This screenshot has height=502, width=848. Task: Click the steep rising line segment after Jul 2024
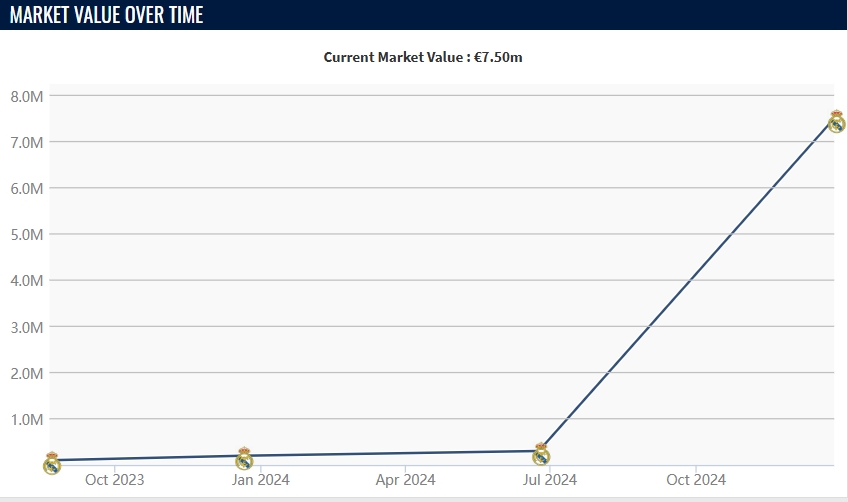tap(690, 286)
